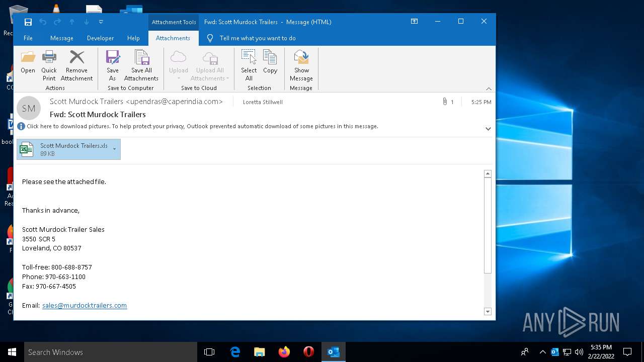Open Customize Quick Access Toolbar dropdown

[101, 22]
